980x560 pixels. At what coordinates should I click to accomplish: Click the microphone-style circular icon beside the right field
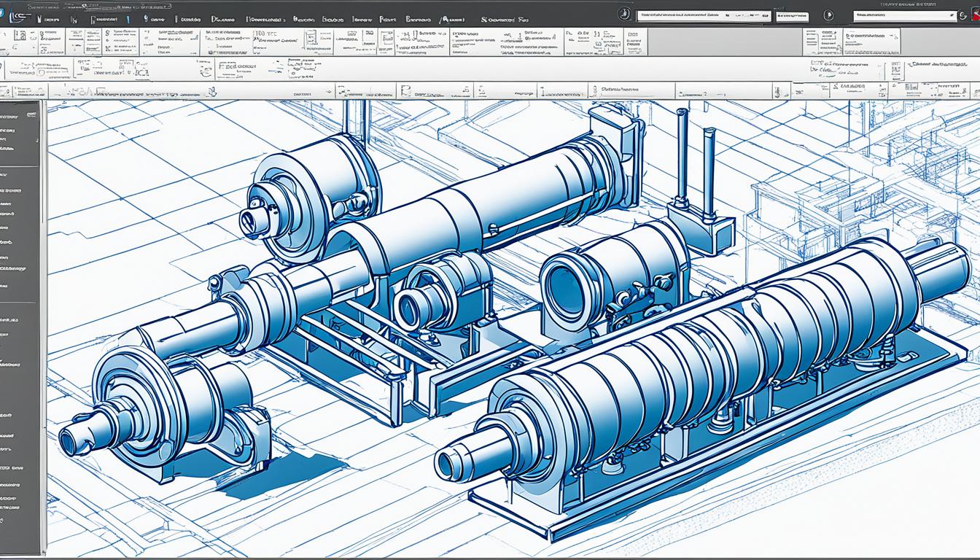(x=828, y=15)
